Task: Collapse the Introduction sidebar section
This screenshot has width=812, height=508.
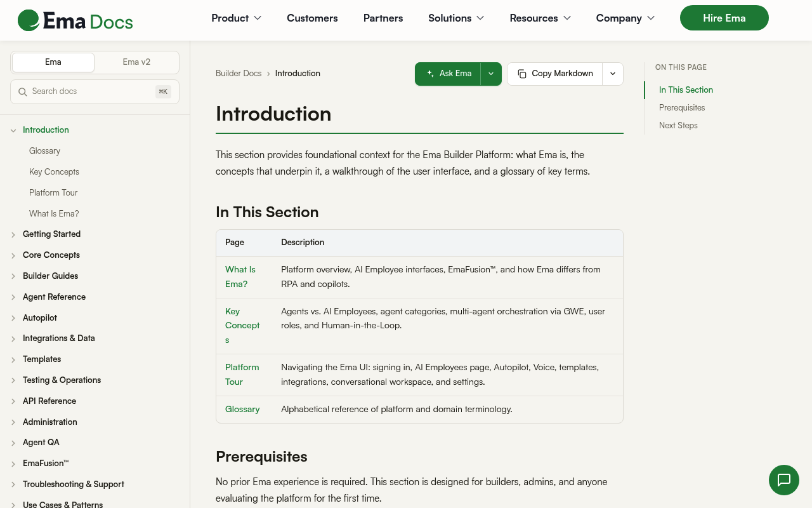Action: [x=13, y=130]
